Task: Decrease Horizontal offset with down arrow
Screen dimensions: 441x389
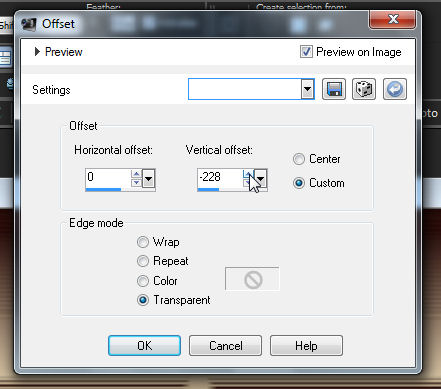Action: (136, 183)
